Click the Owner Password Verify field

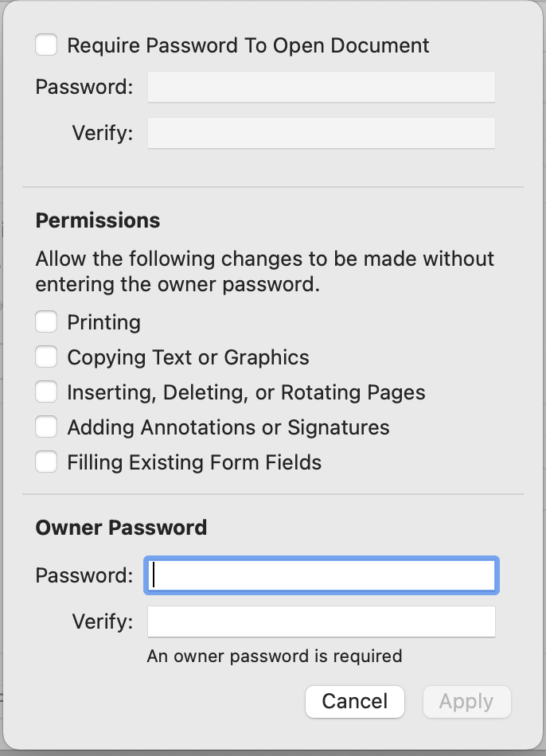click(322, 622)
